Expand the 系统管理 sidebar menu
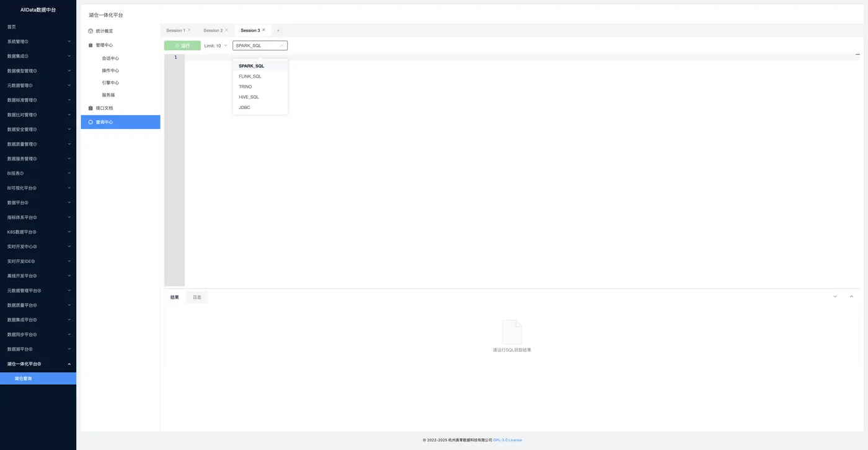The width and height of the screenshot is (868, 450). 38,42
